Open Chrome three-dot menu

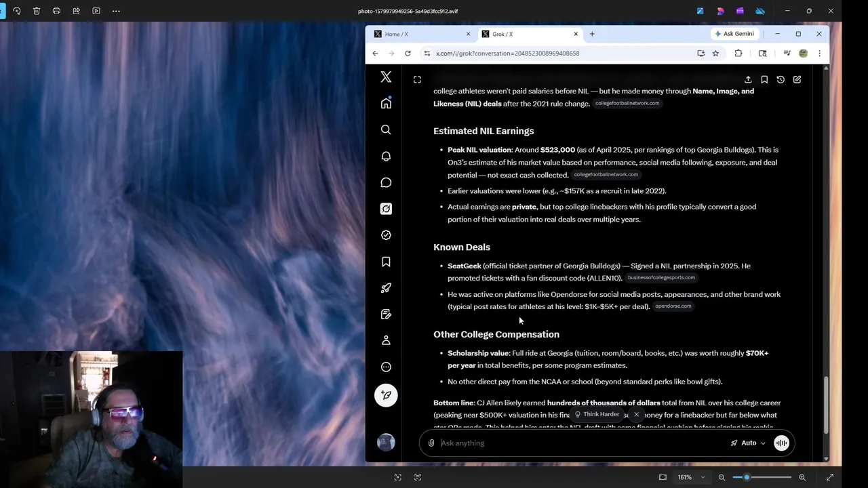point(819,54)
